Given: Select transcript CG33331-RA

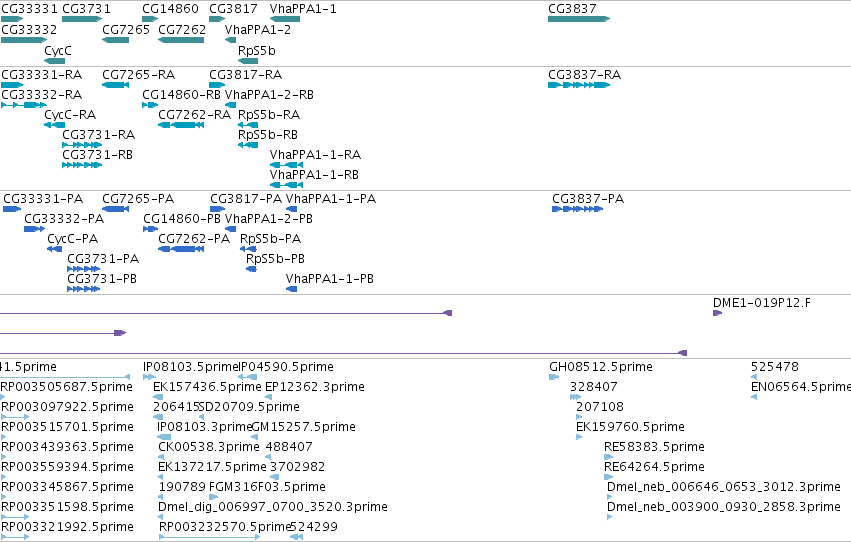Looking at the screenshot, I should (42, 74).
